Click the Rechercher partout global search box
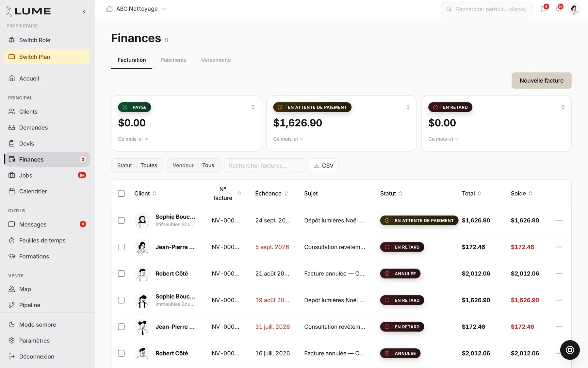The width and height of the screenshot is (588, 368). pyautogui.click(x=486, y=9)
